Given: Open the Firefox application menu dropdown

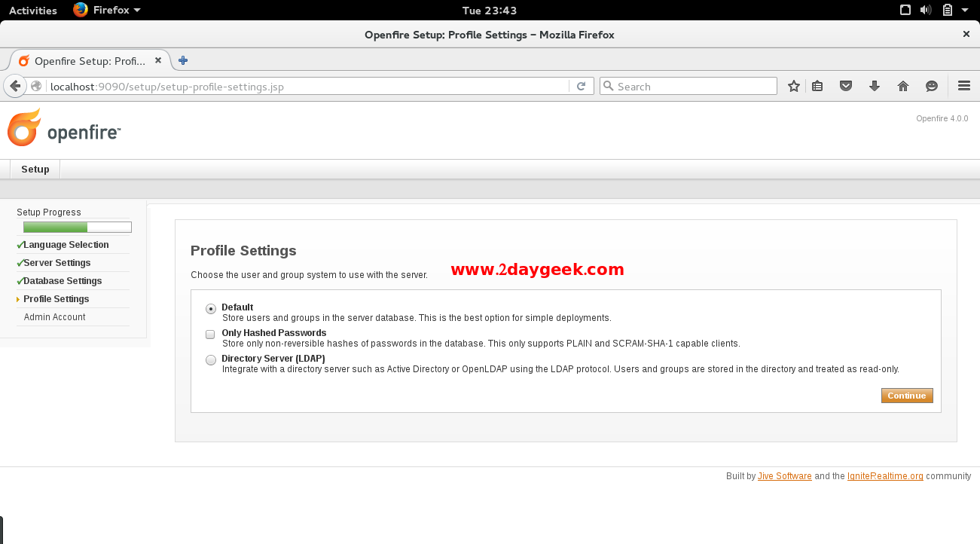Looking at the screenshot, I should coord(107,10).
